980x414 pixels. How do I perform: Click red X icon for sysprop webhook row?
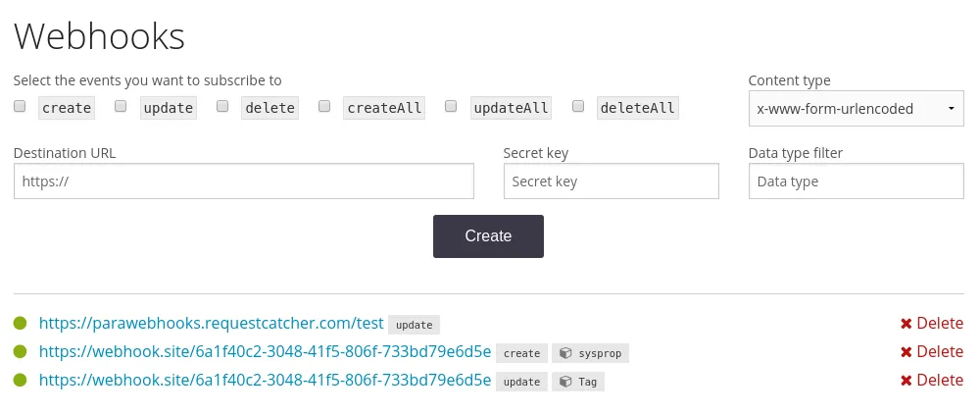click(906, 352)
